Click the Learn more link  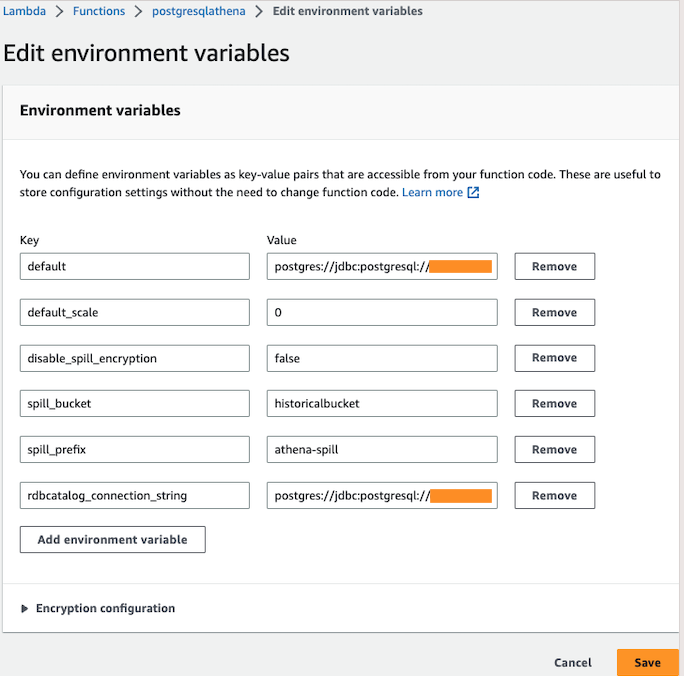(x=432, y=193)
